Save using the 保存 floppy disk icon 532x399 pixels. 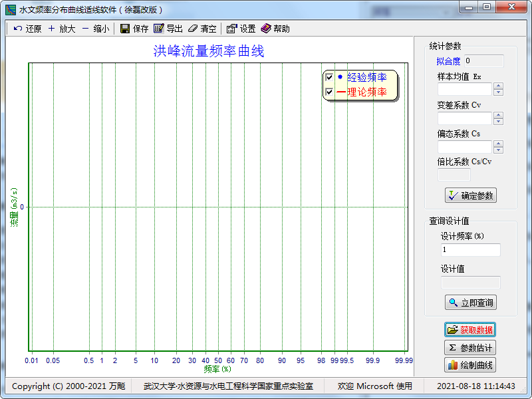pyautogui.click(x=125, y=29)
